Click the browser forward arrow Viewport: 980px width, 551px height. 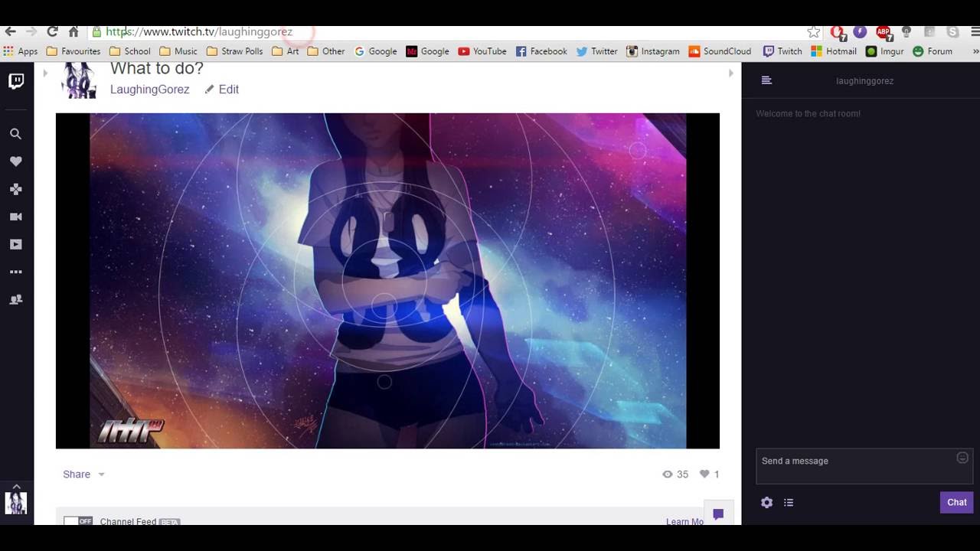pyautogui.click(x=31, y=31)
